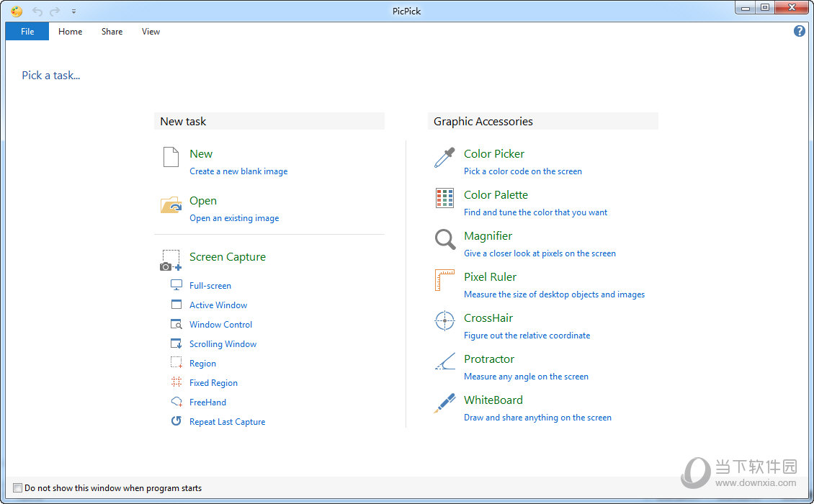Click the New blank image page icon
This screenshot has width=814, height=504.
(x=171, y=157)
